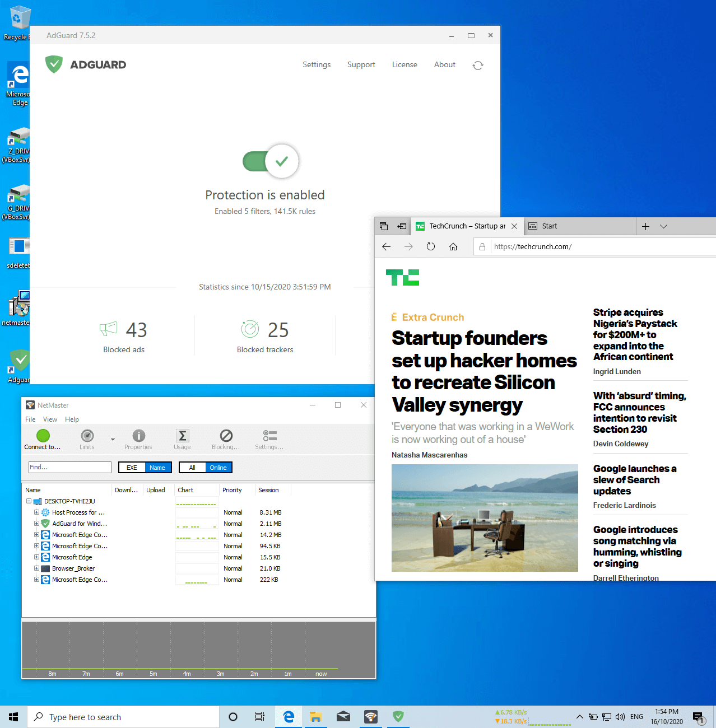Set these Edge tabs aside
This screenshot has height=728, width=716.
point(402,226)
